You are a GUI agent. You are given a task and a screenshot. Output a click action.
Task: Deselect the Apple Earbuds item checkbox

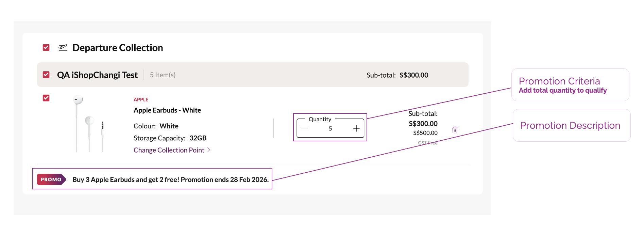click(x=46, y=98)
